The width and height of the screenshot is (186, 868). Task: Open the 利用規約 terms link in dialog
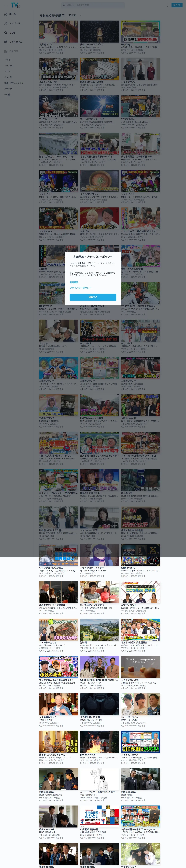click(74, 282)
